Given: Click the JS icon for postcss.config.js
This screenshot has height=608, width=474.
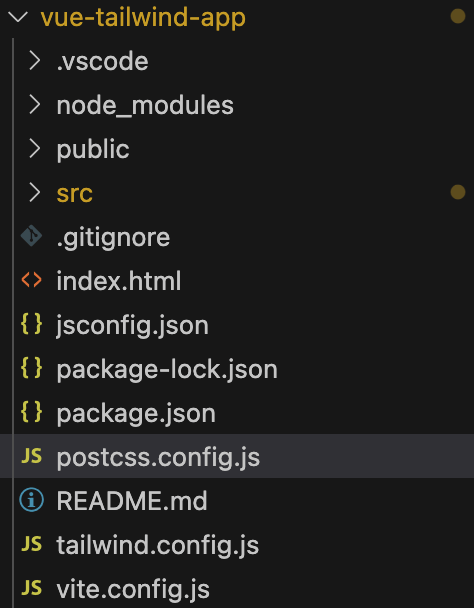Looking at the screenshot, I should [31, 456].
